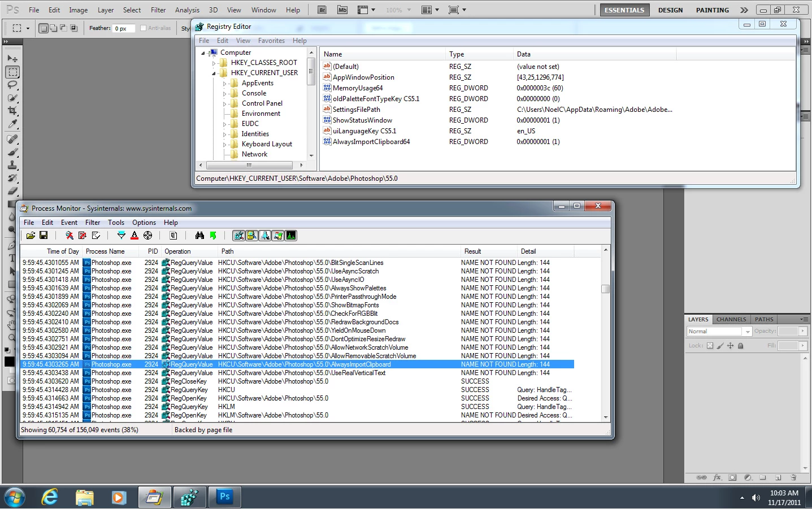This screenshot has height=509, width=812.
Task: Switch to the Painting workspace
Action: click(712, 10)
